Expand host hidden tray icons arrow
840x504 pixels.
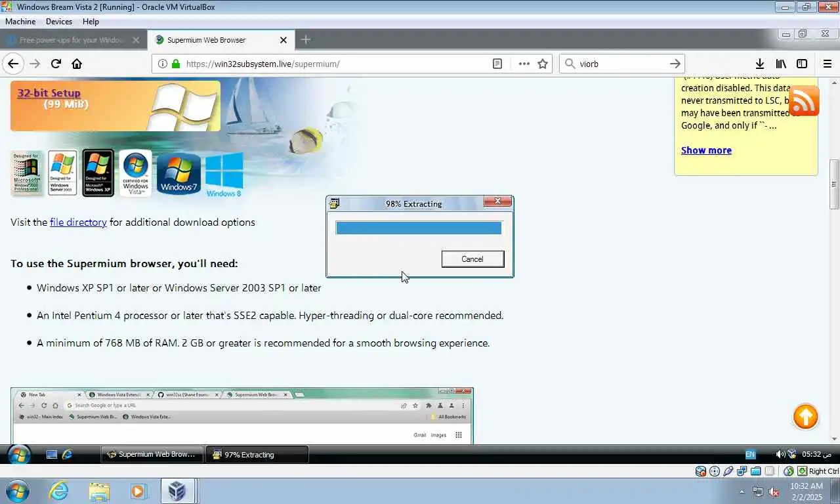(742, 492)
